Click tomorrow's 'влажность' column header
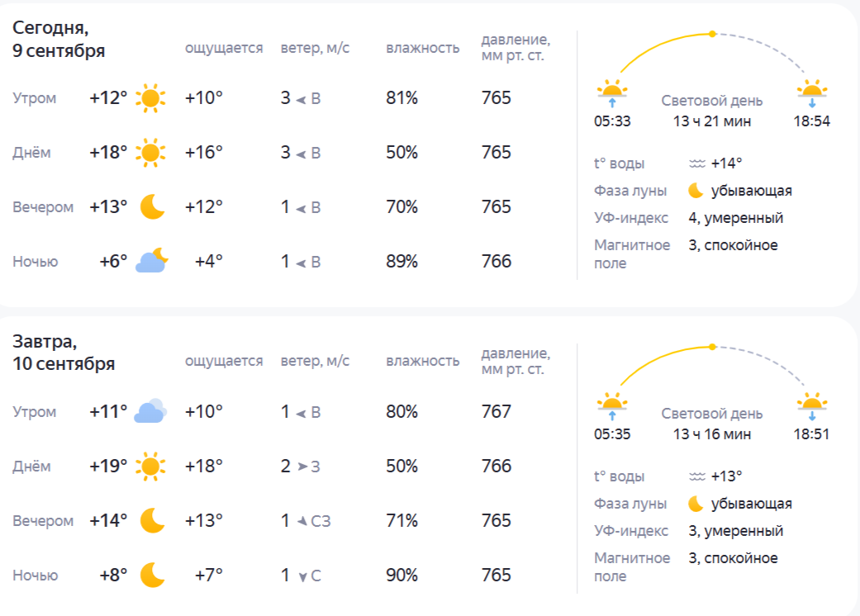Viewport: 860px width, 616px height. tap(422, 361)
